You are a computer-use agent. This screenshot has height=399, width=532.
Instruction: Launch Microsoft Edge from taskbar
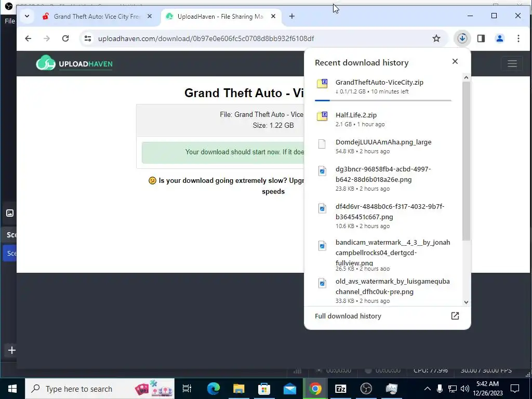[x=213, y=389]
